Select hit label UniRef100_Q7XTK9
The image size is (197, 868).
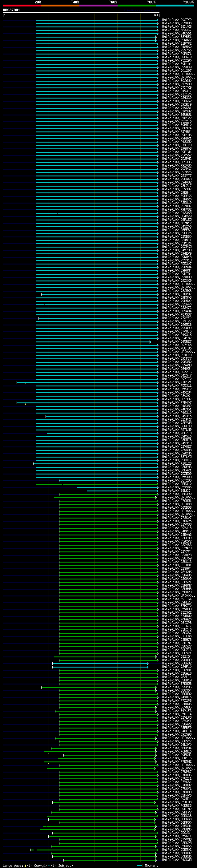tap(176, 88)
